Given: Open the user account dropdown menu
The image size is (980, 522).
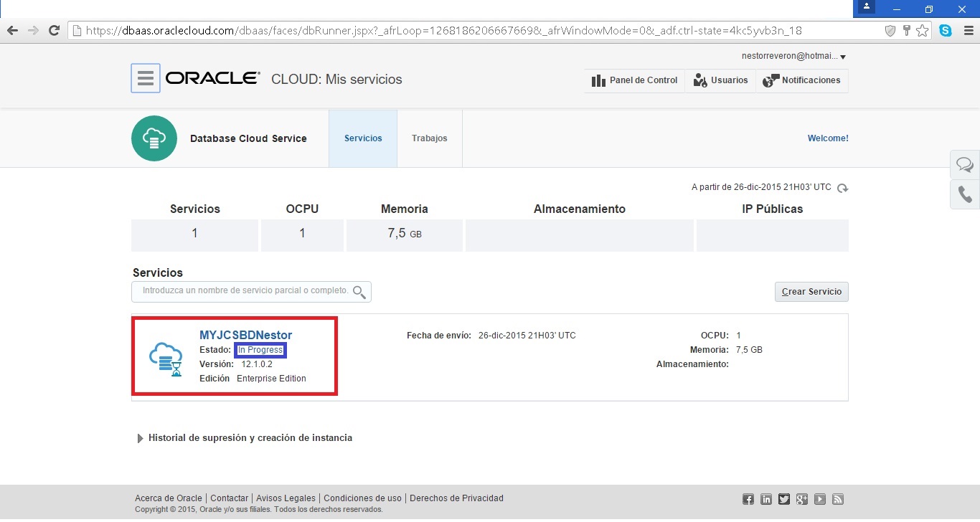Looking at the screenshot, I should [793, 56].
